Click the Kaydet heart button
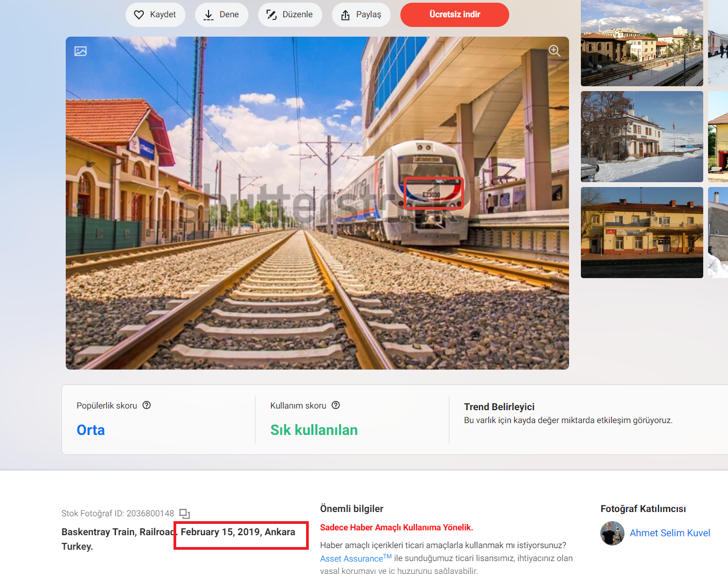This screenshot has height=574, width=728. (155, 15)
